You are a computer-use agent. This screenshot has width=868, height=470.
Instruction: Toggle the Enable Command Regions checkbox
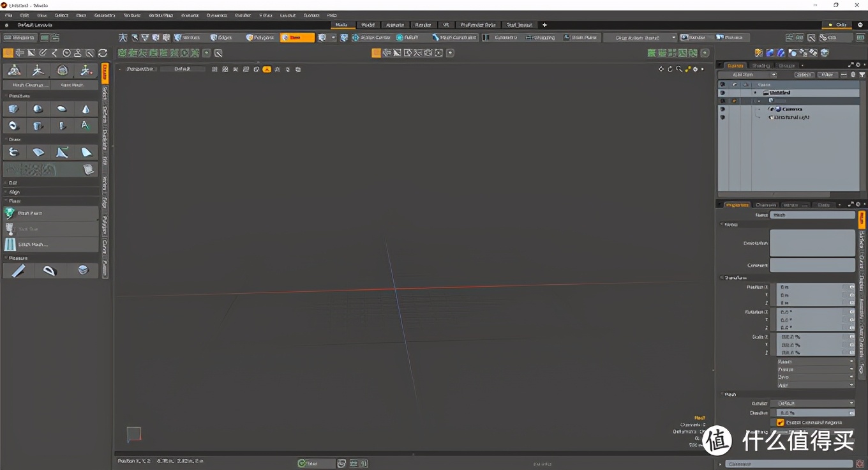781,423
